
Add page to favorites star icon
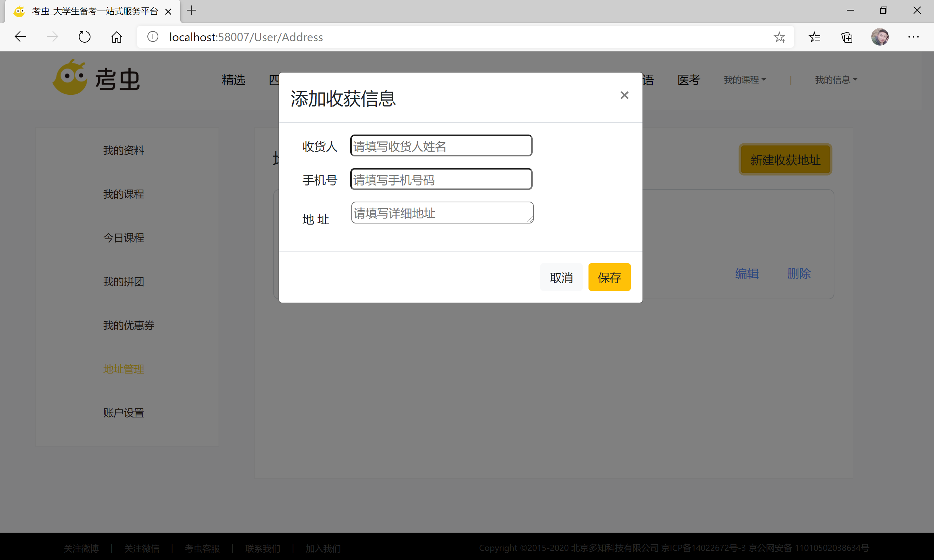coord(779,37)
